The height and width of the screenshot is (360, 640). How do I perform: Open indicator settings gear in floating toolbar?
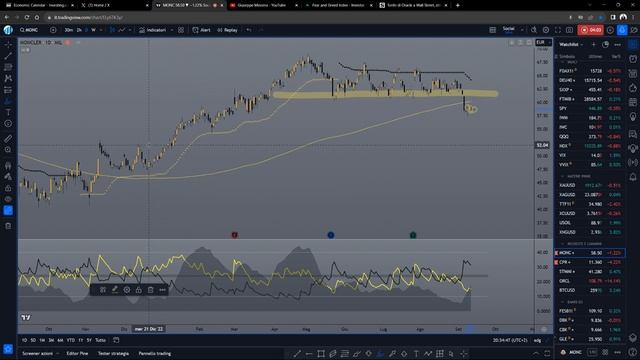[x=127, y=290]
